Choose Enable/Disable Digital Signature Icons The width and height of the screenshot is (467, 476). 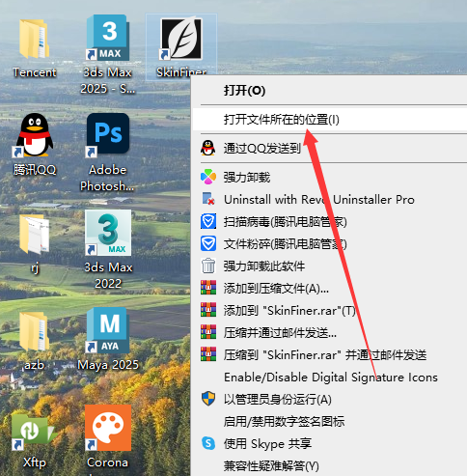coord(330,378)
